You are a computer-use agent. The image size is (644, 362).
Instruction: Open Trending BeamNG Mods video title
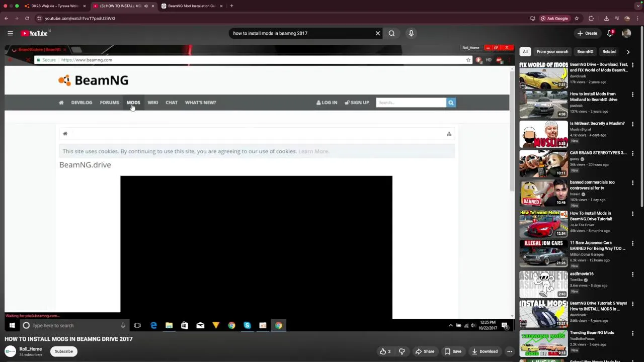592,332
